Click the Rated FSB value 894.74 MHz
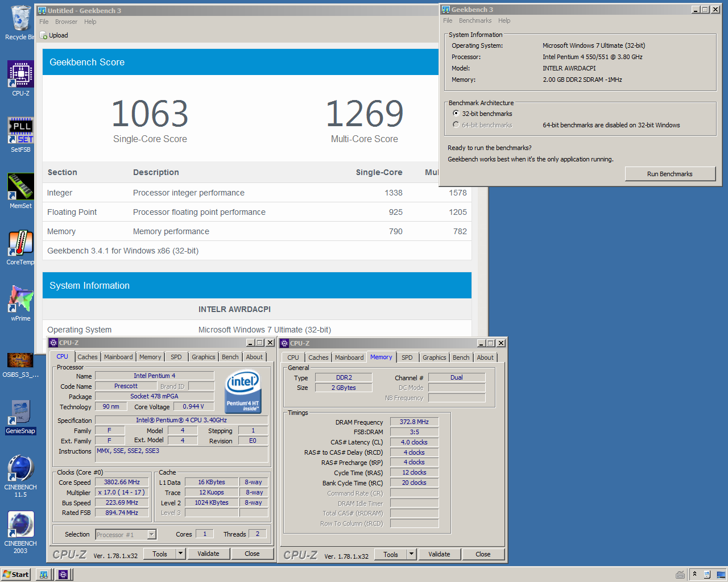The image size is (728, 582). pyautogui.click(x=122, y=513)
